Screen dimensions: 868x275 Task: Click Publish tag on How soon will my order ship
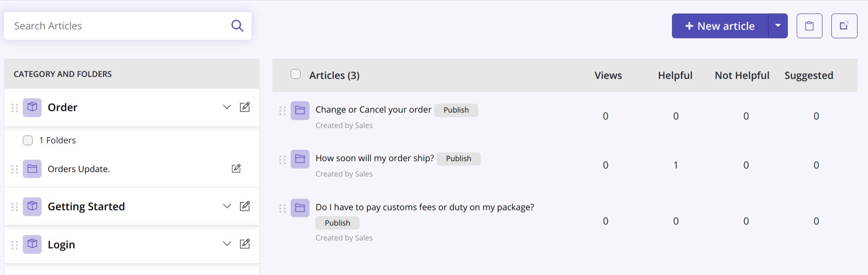coord(458,159)
